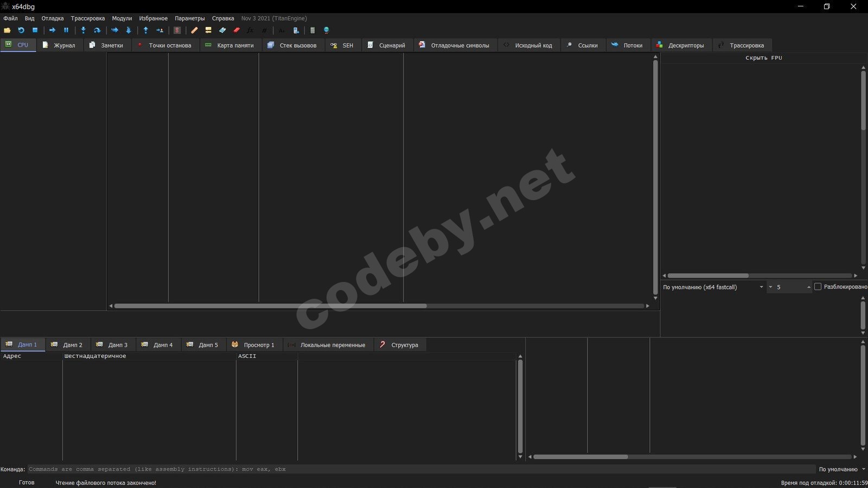Click the globe Check for Updates icon
Screen dimensions: 868x488
click(327, 30)
